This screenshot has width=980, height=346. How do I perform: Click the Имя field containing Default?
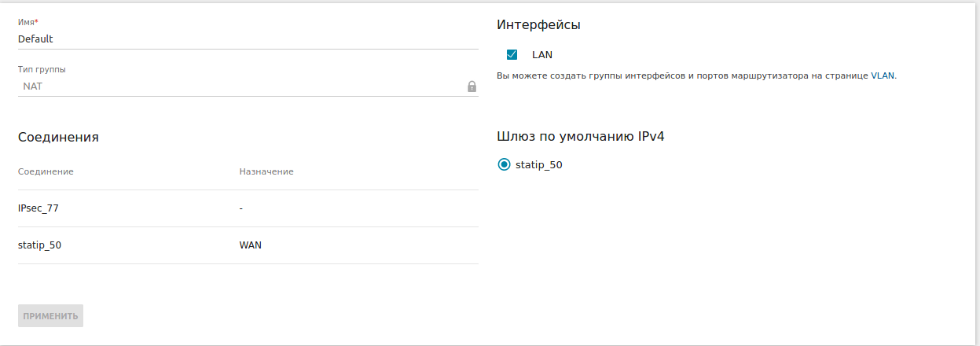(248, 39)
